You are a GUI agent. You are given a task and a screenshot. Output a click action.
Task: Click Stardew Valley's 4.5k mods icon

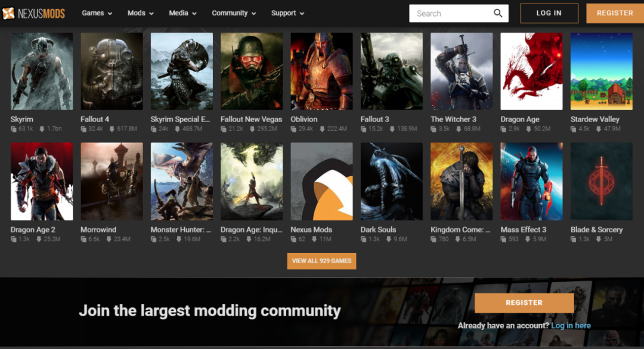tap(574, 129)
